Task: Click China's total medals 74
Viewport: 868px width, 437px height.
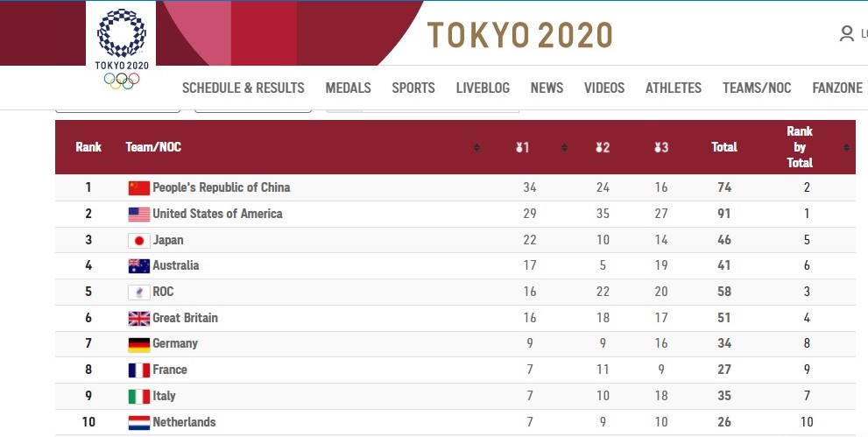Action: click(724, 187)
